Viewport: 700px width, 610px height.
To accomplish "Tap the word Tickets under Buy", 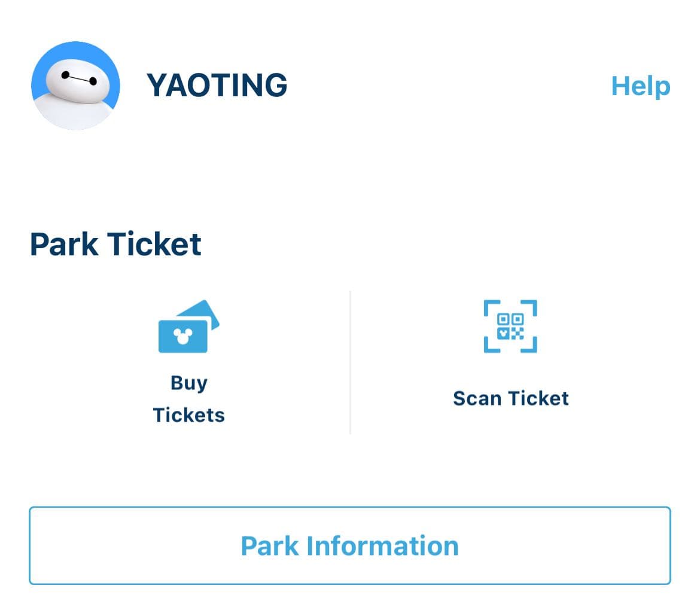I will (189, 415).
